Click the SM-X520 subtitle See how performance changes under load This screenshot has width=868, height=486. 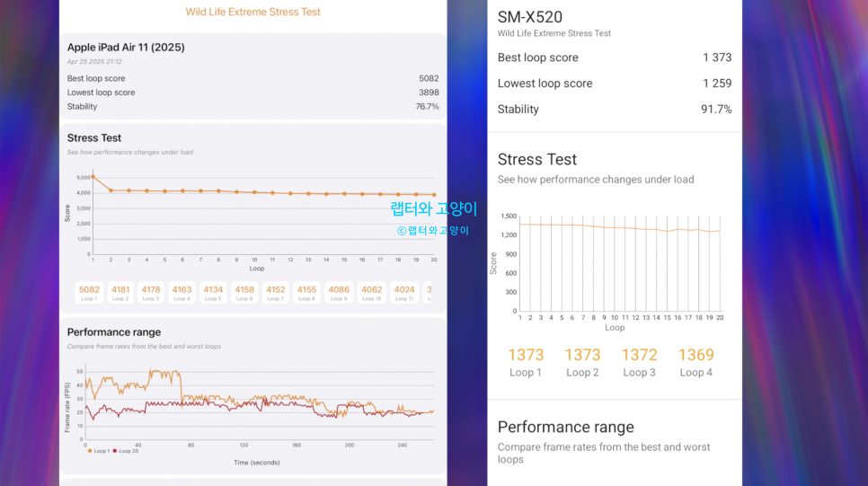click(x=596, y=180)
